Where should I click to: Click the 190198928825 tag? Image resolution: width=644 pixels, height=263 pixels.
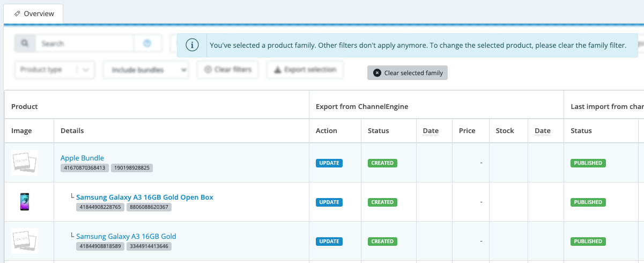132,168
